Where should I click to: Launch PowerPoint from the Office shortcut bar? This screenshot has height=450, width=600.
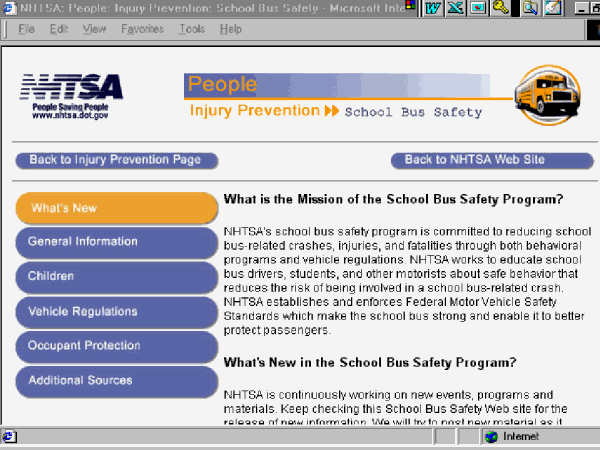478,8
